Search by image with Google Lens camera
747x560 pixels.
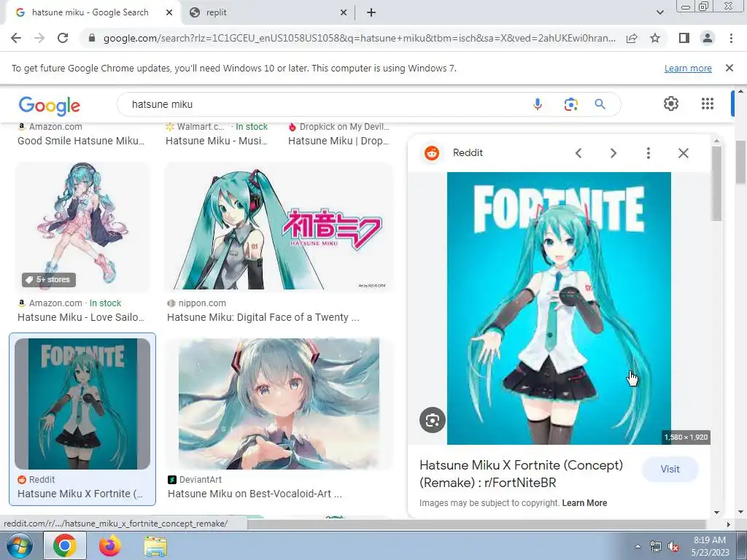click(x=570, y=104)
